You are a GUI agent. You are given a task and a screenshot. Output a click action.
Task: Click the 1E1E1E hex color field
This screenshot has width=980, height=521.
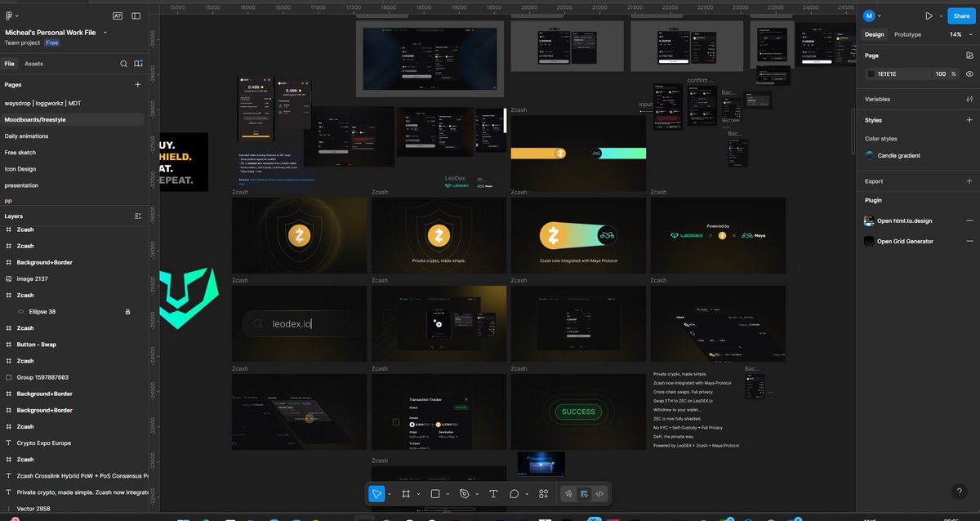[897, 73]
